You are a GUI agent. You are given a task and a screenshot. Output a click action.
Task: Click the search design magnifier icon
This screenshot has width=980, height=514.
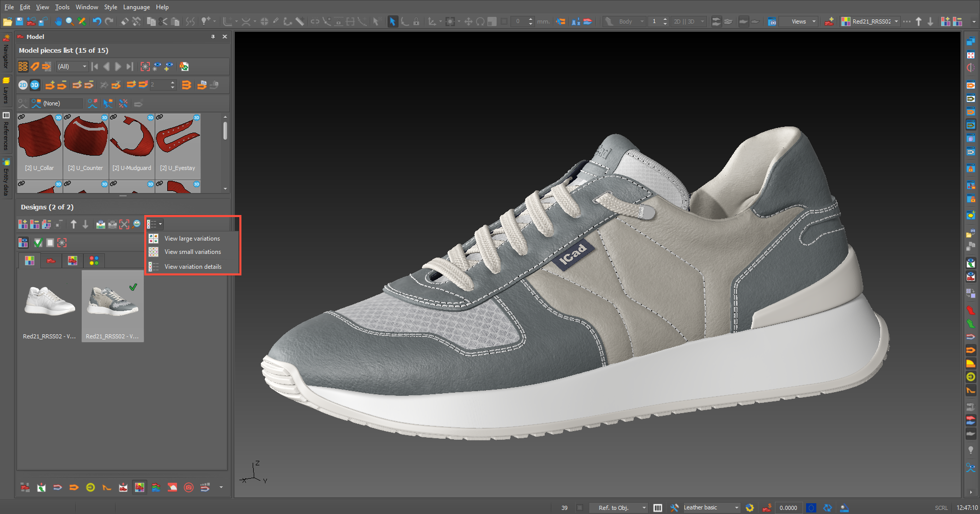pyautogui.click(x=137, y=224)
